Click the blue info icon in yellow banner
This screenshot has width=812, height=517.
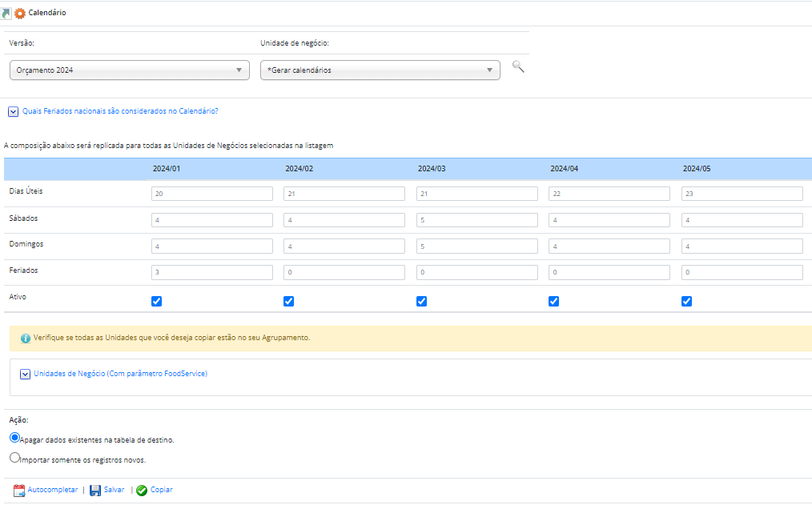(x=26, y=339)
